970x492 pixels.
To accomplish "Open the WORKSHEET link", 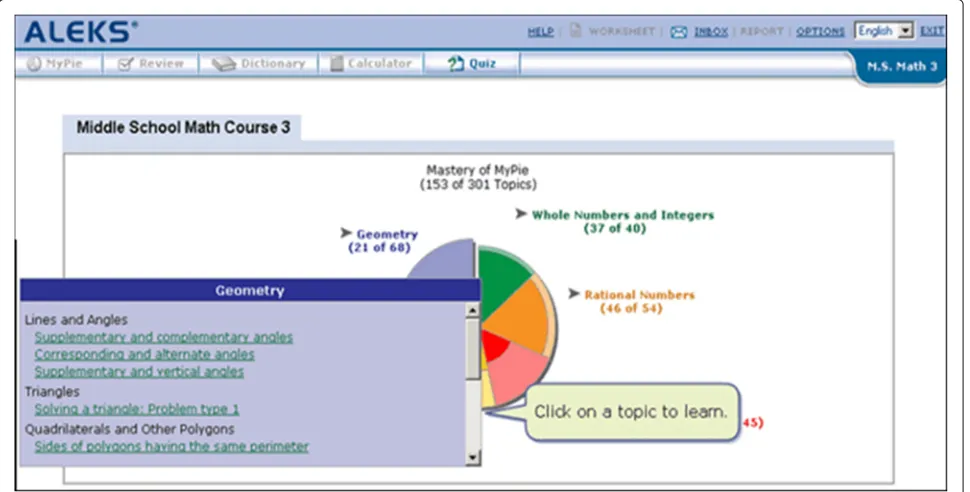I will (x=621, y=31).
